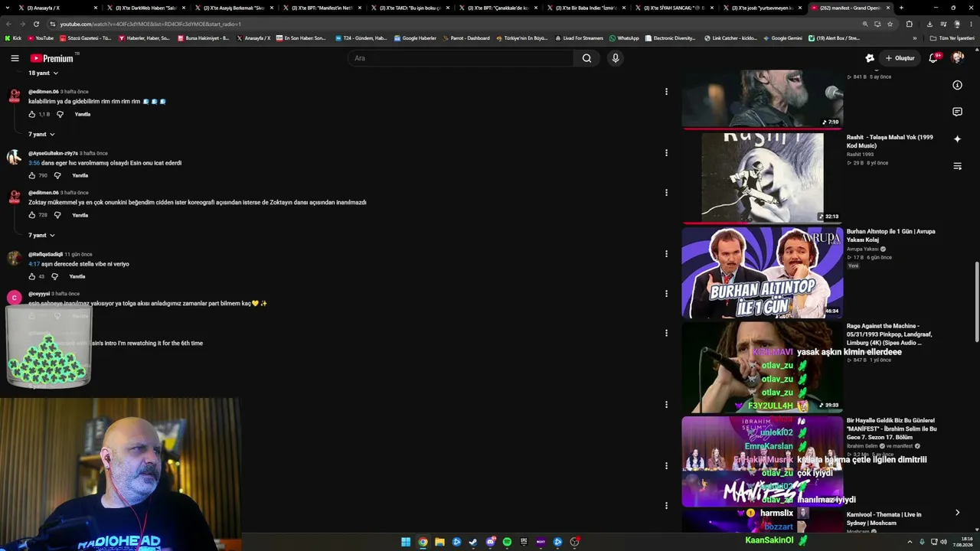The width and height of the screenshot is (980, 551).
Task: Open the "WhatsApp" bookmark
Action: (624, 37)
